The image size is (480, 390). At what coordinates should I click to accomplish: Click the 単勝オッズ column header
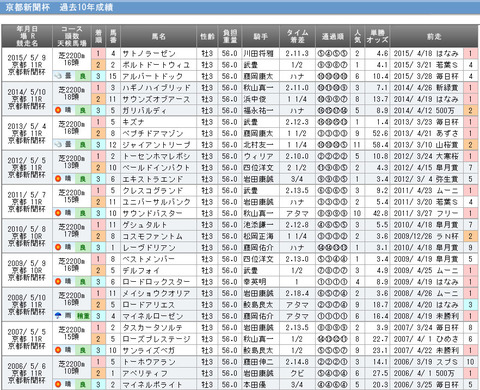click(x=377, y=36)
